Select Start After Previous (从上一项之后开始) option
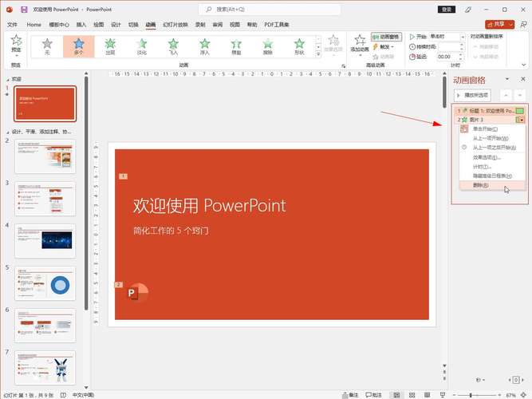 tap(495, 148)
